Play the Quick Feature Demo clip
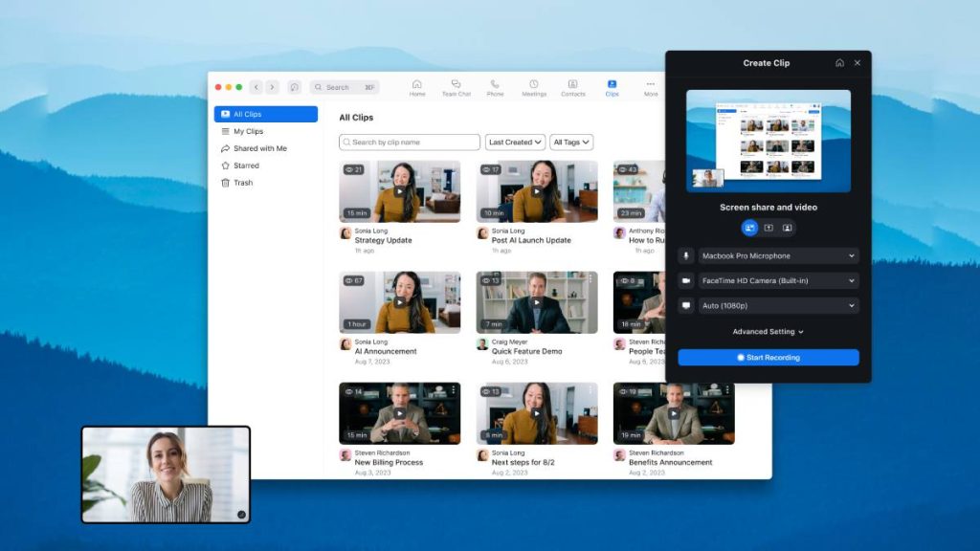Image resolution: width=980 pixels, height=551 pixels. point(537,302)
